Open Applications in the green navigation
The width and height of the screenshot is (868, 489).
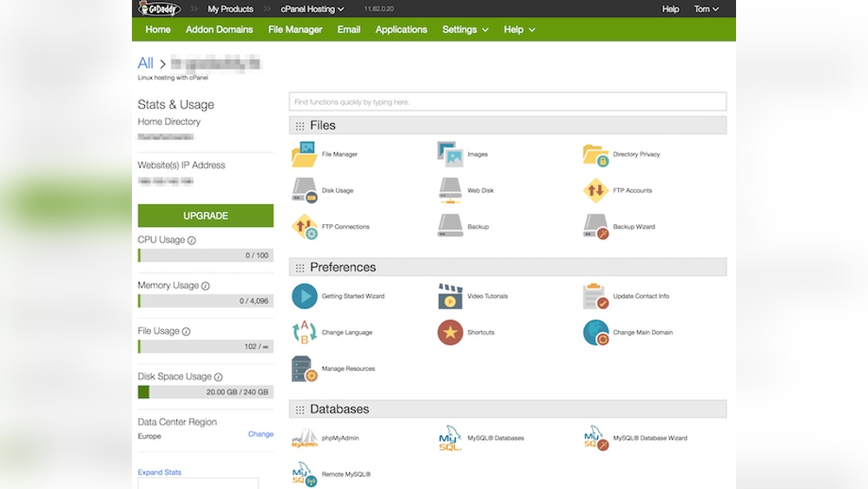click(401, 30)
